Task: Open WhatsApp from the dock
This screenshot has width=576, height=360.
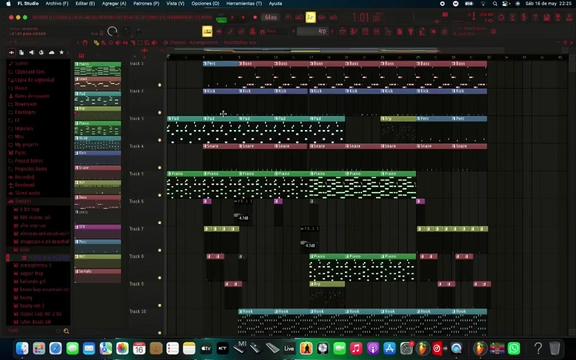Action: click(514, 348)
